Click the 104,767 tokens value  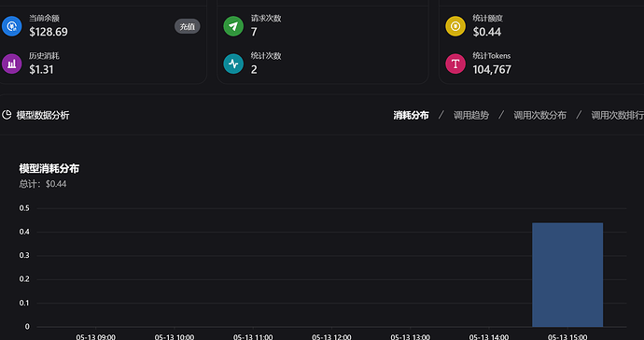point(492,69)
